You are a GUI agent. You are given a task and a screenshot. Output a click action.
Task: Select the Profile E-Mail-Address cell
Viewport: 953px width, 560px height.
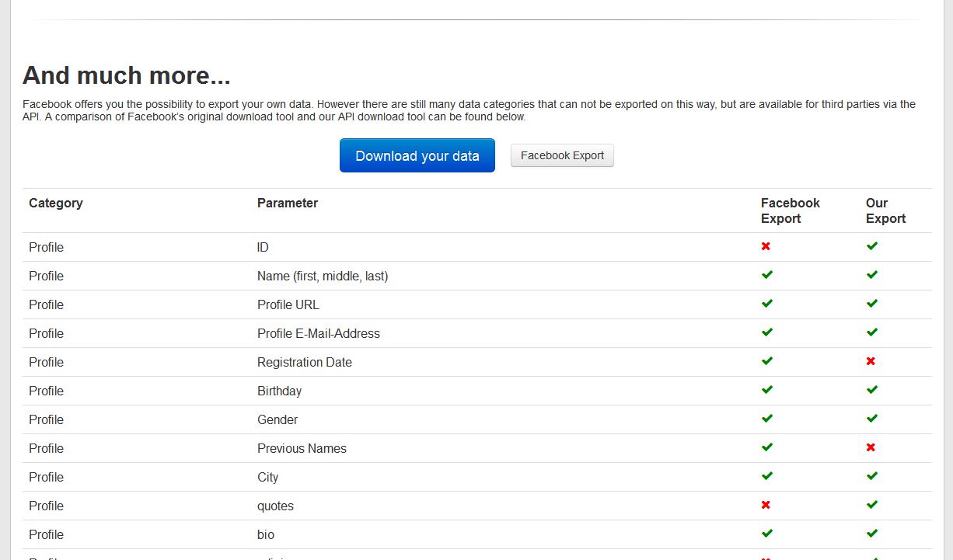tap(319, 333)
